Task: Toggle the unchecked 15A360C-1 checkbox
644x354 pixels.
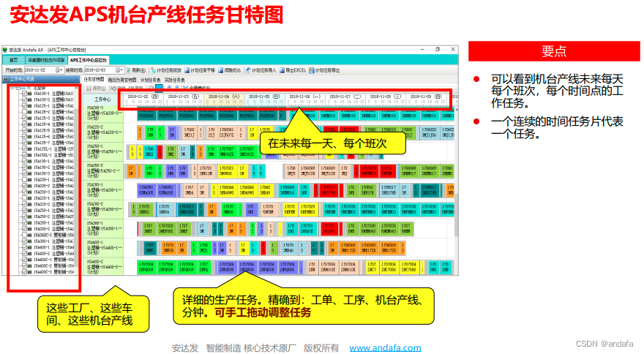Action: click(x=24, y=235)
